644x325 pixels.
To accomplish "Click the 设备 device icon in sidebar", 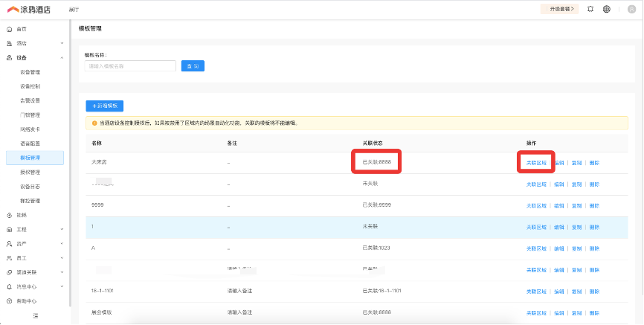I will click(10, 58).
